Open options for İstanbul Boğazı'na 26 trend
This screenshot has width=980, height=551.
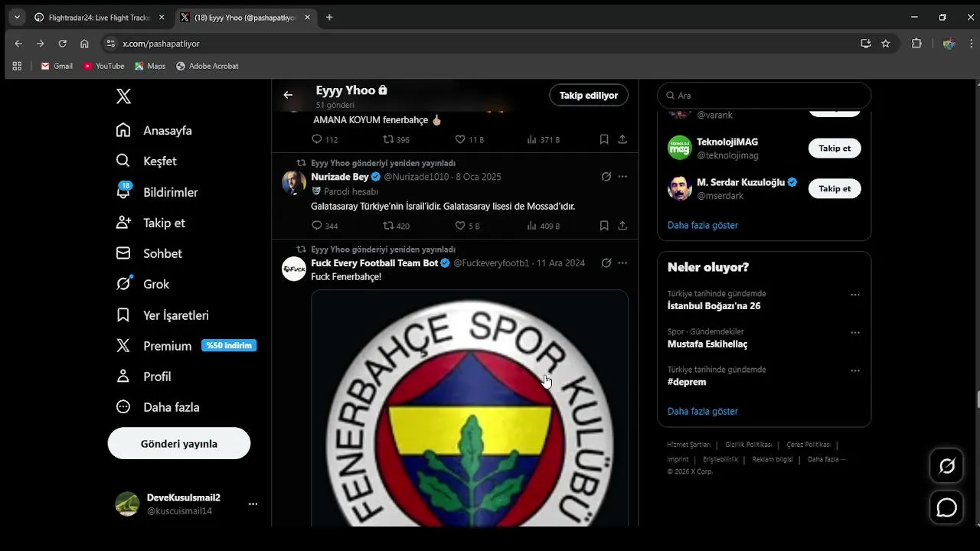(855, 295)
